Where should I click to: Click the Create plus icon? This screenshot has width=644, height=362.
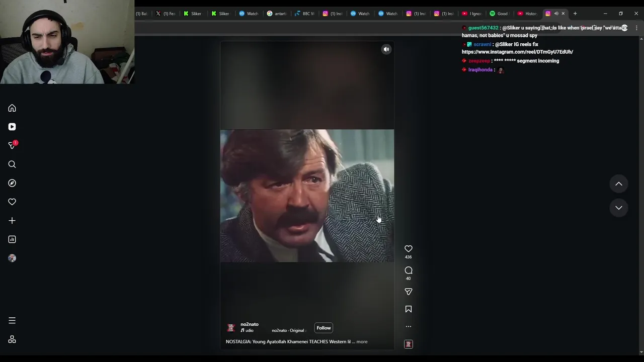pyautogui.click(x=12, y=221)
